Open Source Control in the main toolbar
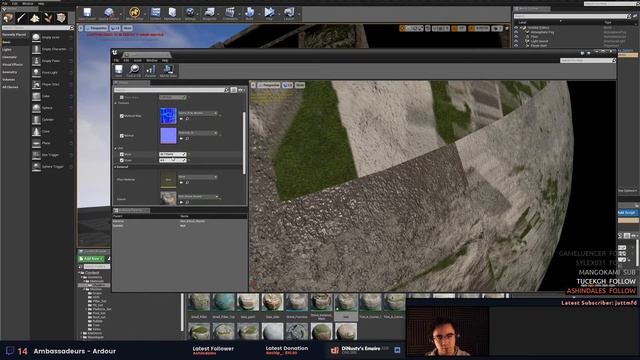 (x=109, y=13)
